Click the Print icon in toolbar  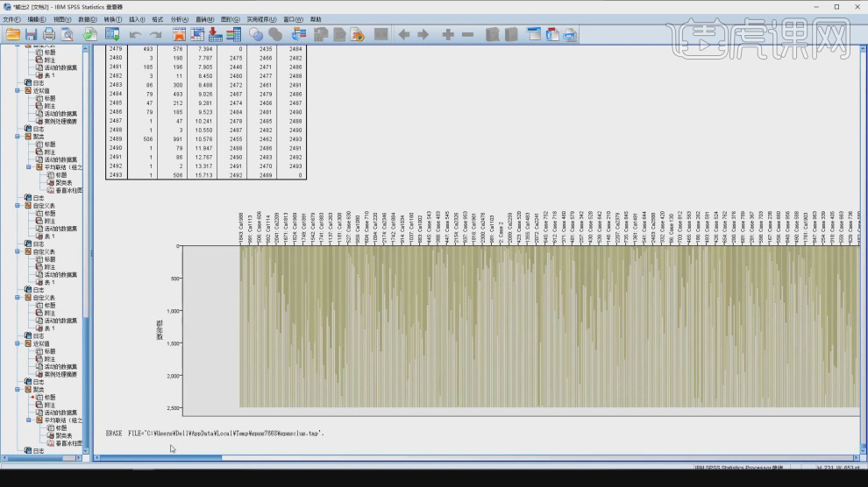[x=50, y=34]
